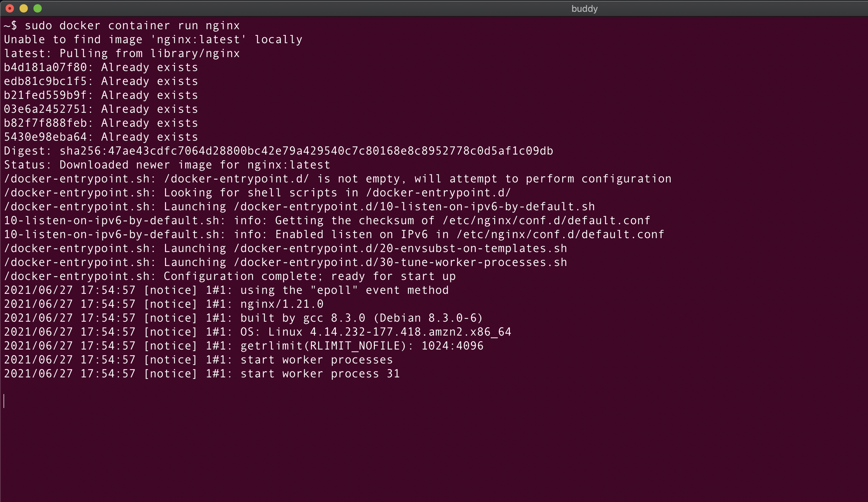
Task: Click the buddy window title
Action: click(585, 8)
